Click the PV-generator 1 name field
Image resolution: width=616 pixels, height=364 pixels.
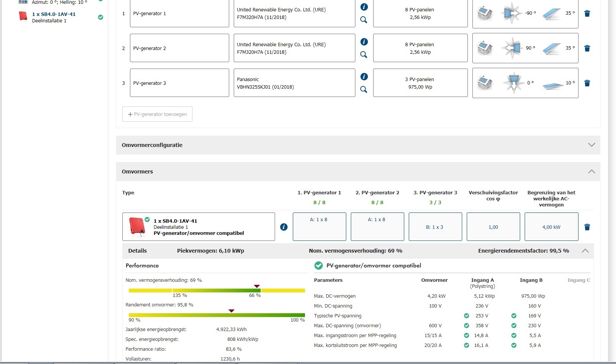click(179, 14)
